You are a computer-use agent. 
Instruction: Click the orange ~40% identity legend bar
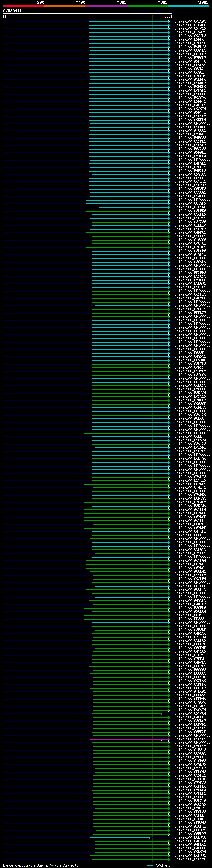(65, 6)
